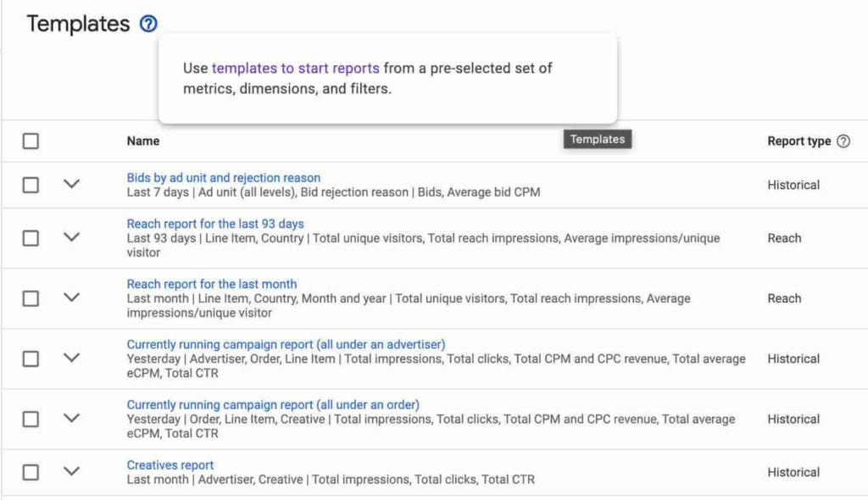The height and width of the screenshot is (500, 868).
Task: Tick the Reach report for the last month checkbox
Action: point(31,298)
